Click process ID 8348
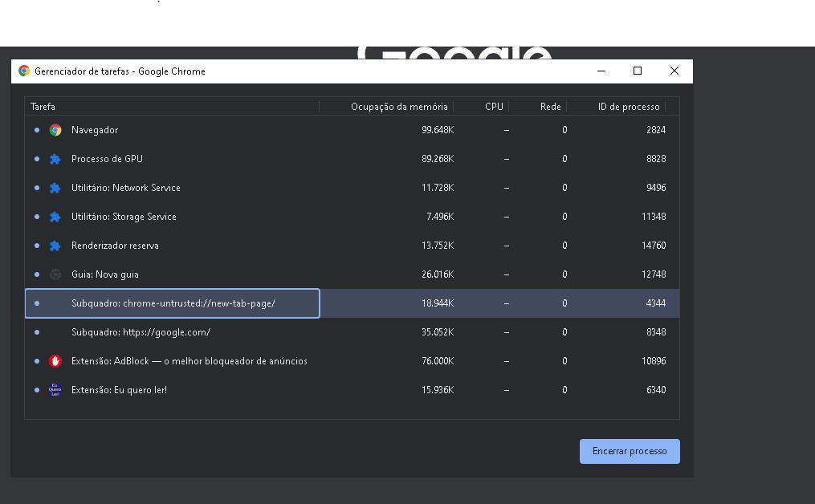The height and width of the screenshot is (504, 815). tap(656, 332)
